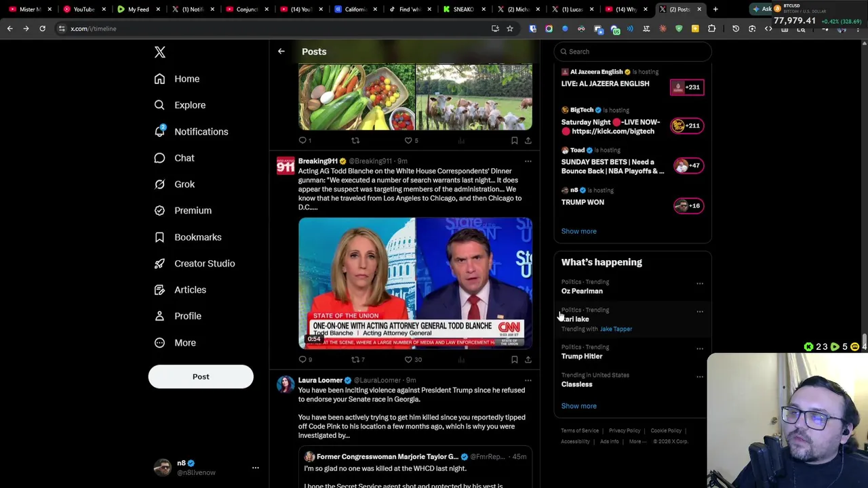Open Trump Hitler trending topic
This screenshot has height=488, width=868.
[582, 357]
